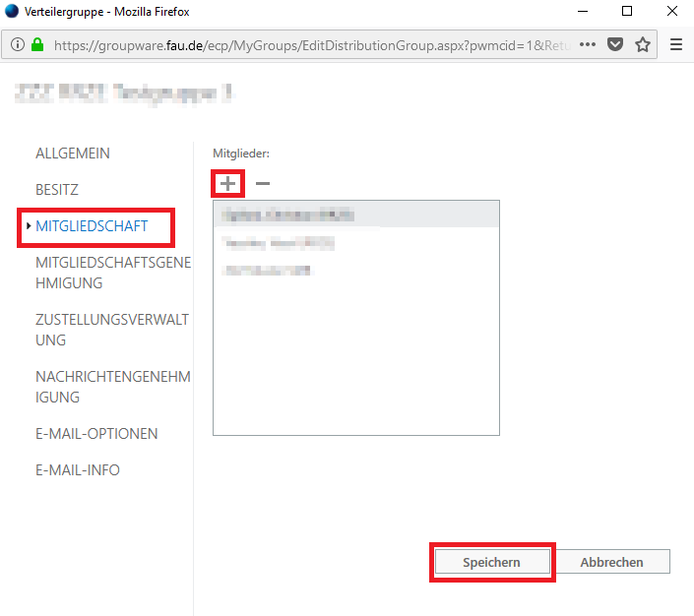Click the Speichern button

[x=491, y=562]
